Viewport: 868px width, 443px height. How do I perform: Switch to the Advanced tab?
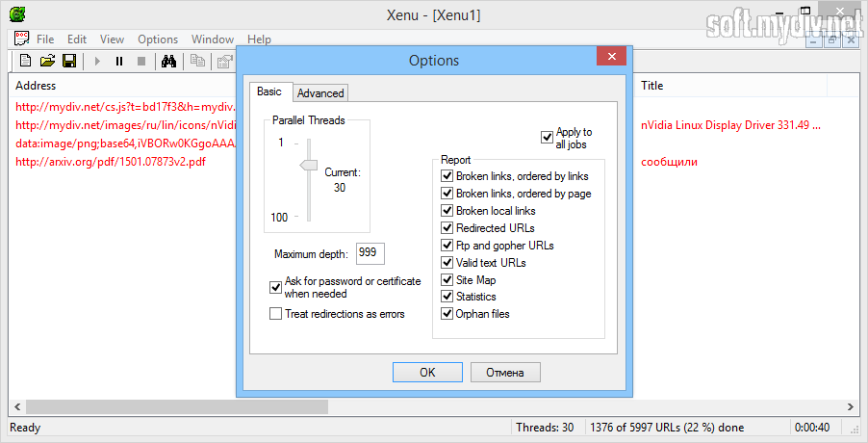320,93
